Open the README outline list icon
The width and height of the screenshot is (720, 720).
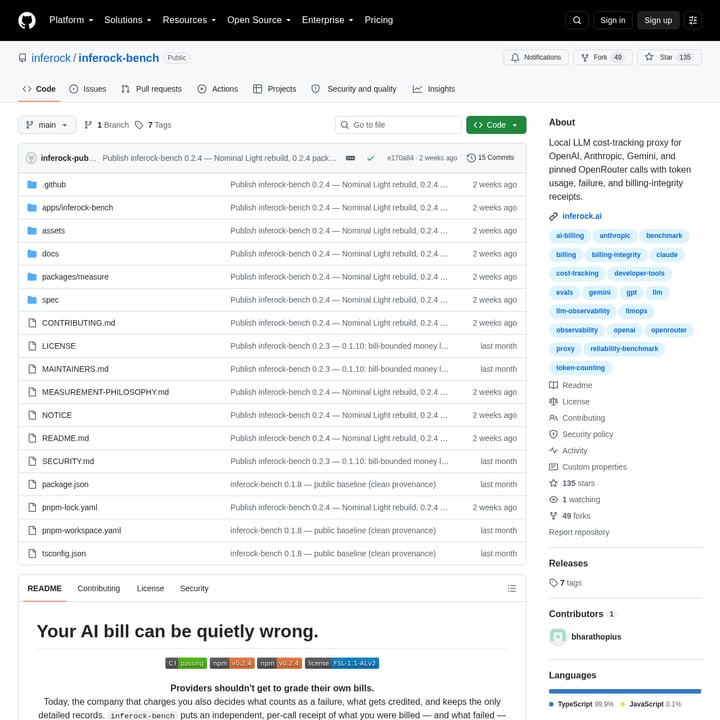point(512,588)
